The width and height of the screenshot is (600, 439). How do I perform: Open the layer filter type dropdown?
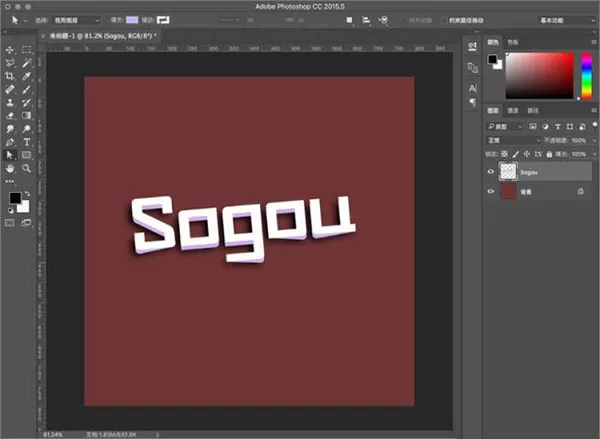click(x=504, y=126)
